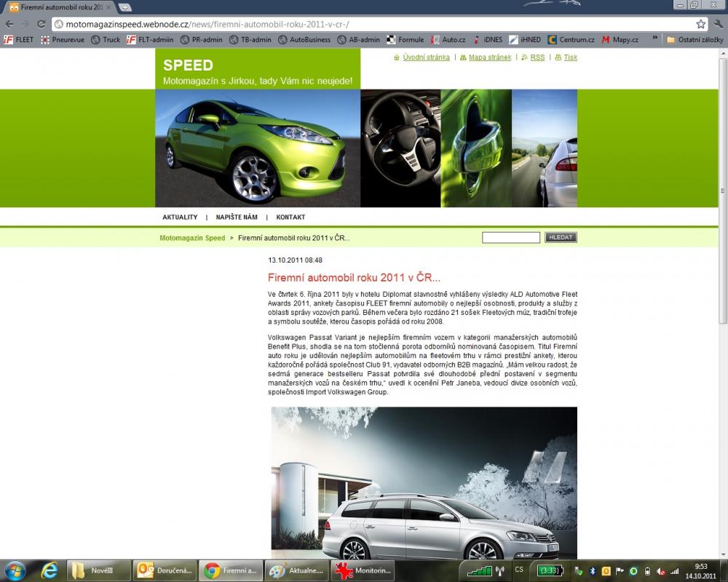Reload the page with the refresh icon

(41, 24)
